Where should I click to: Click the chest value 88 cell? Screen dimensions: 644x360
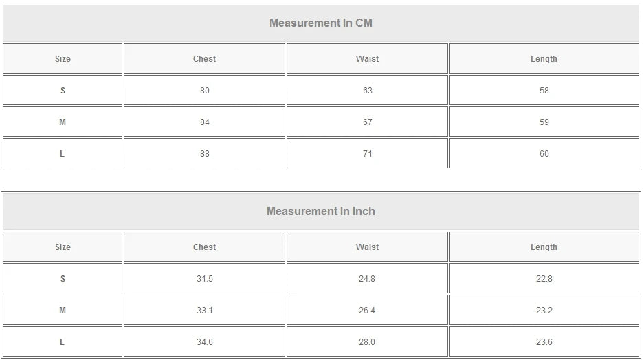pos(204,154)
